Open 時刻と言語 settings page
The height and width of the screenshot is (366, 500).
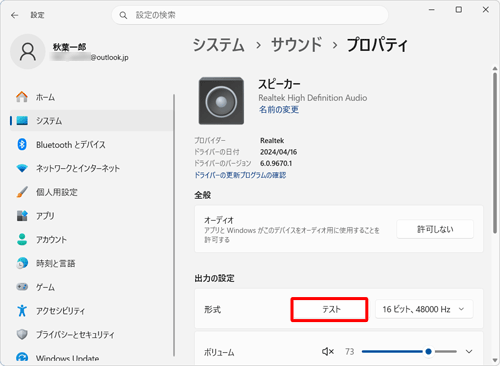point(91,263)
